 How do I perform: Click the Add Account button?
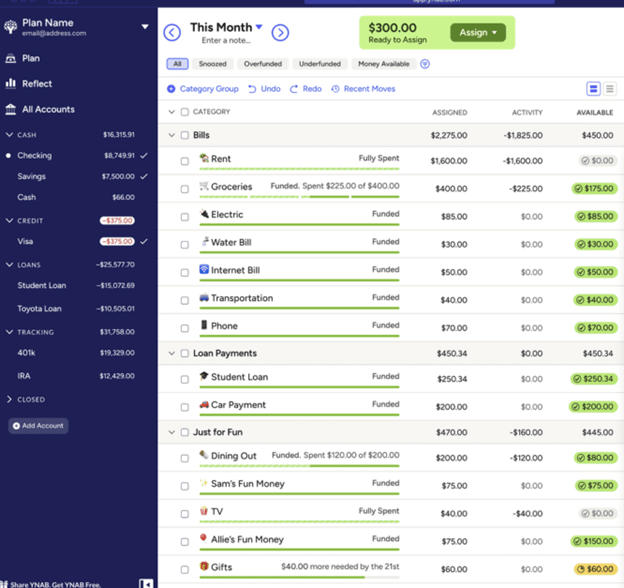39,426
